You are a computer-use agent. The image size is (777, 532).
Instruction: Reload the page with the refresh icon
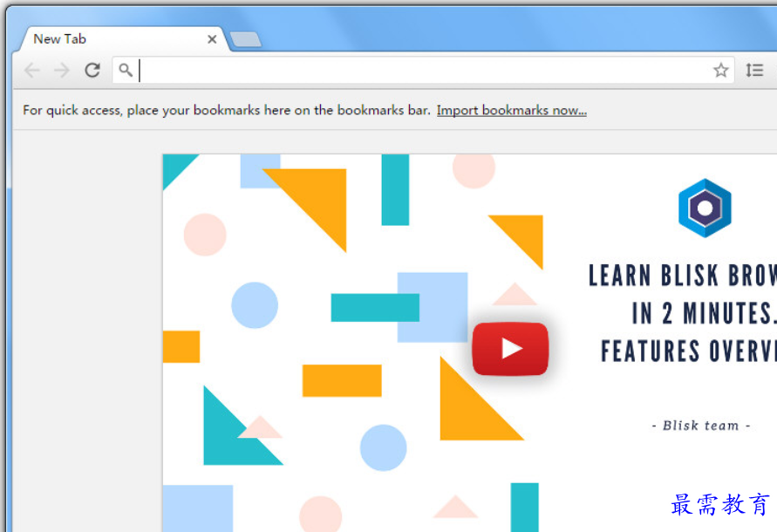92,71
